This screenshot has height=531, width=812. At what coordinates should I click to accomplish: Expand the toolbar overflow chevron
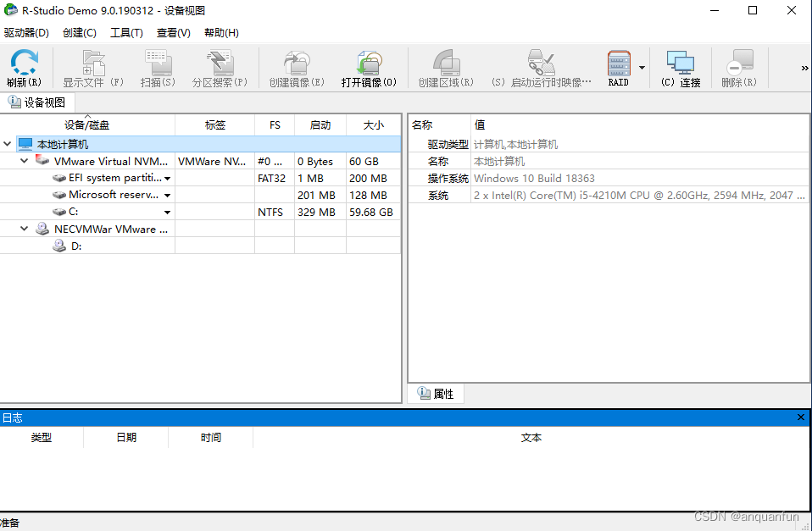(804, 68)
